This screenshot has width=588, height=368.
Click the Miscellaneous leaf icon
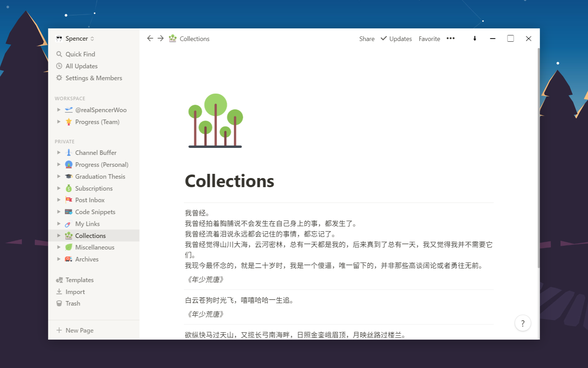(x=69, y=247)
